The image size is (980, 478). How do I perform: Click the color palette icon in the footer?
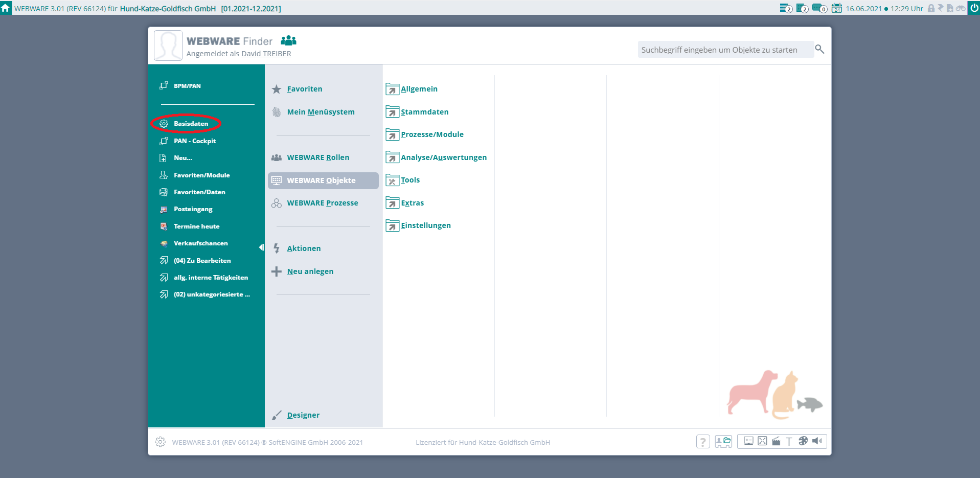[x=803, y=441]
